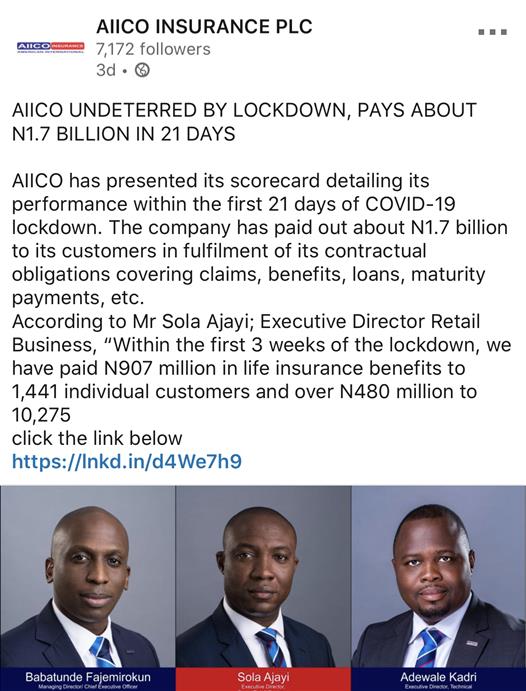
Task: Click the red Sola Ajayi name banner
Action: pos(263,679)
